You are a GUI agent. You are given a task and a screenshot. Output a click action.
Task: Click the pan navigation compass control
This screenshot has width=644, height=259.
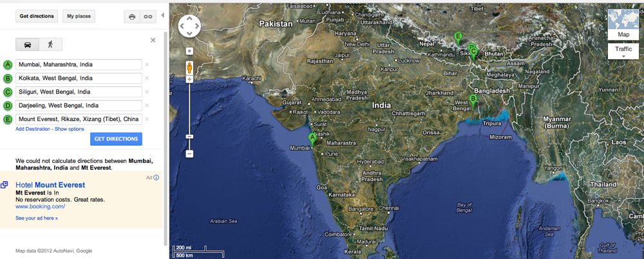[189, 26]
